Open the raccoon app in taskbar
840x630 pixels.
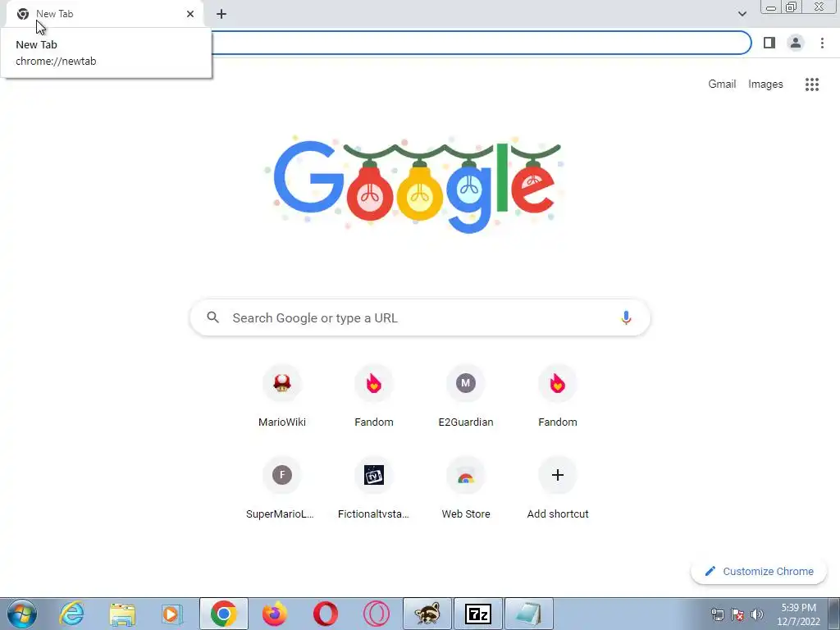[x=427, y=614]
